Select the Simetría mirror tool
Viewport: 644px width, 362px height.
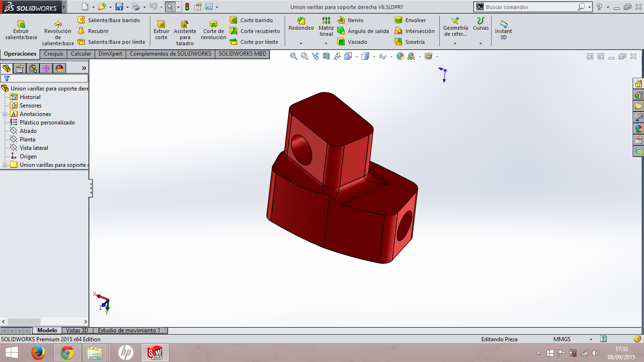pos(410,42)
